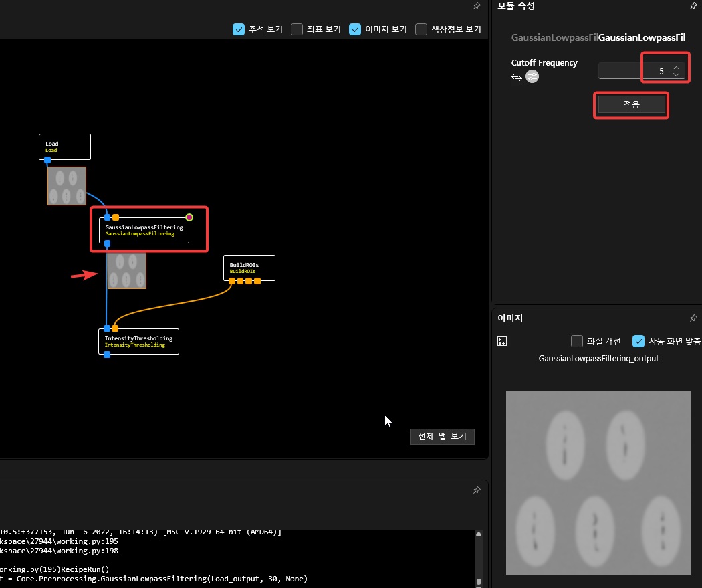
Task: Click the round slider icon under Cutoff Frequency
Action: (532, 77)
